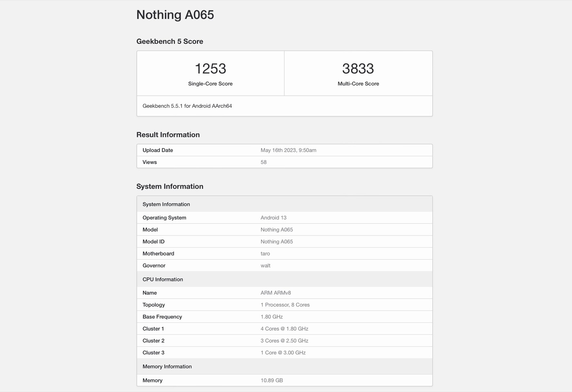This screenshot has width=572, height=392.
Task: Click the Motherboard value taro
Action: [x=265, y=253]
